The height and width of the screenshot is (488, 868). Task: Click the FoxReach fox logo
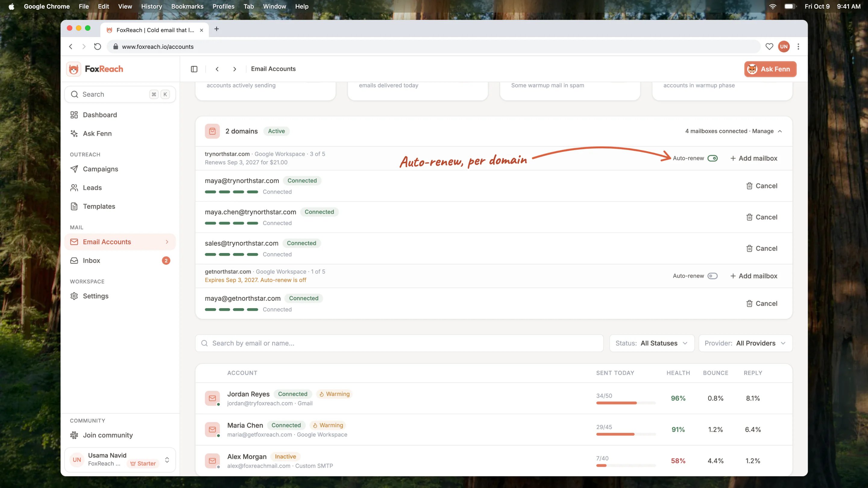click(x=74, y=69)
